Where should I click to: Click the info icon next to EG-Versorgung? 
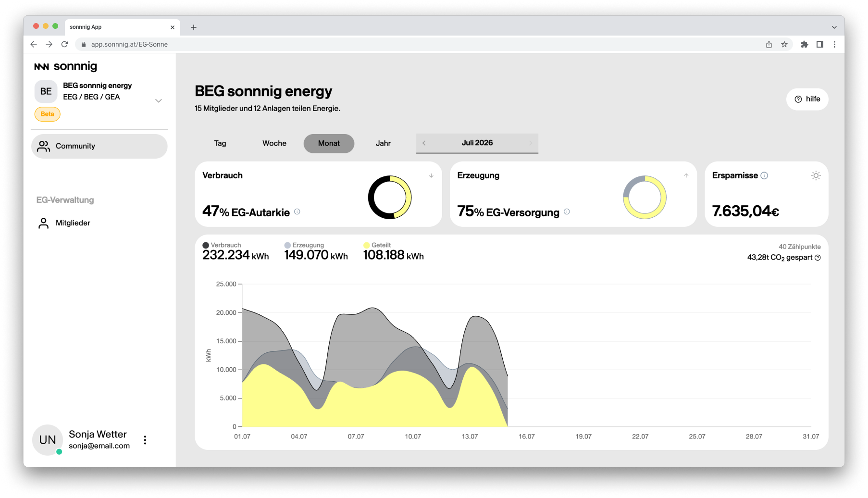click(567, 212)
